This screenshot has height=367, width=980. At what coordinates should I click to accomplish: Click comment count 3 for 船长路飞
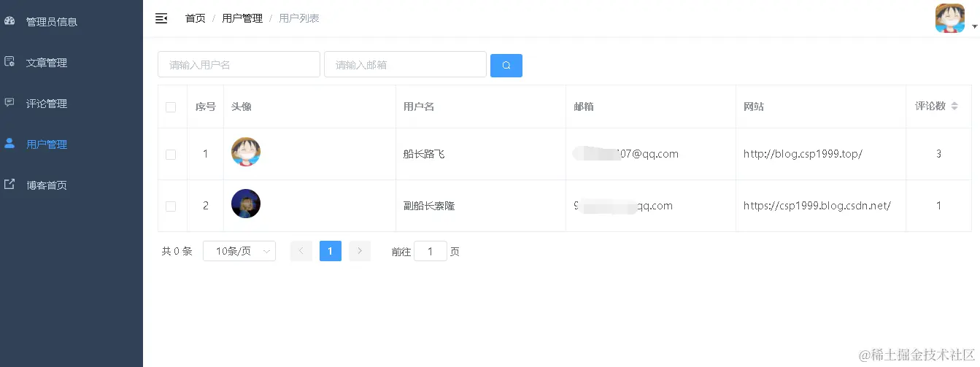click(x=938, y=154)
